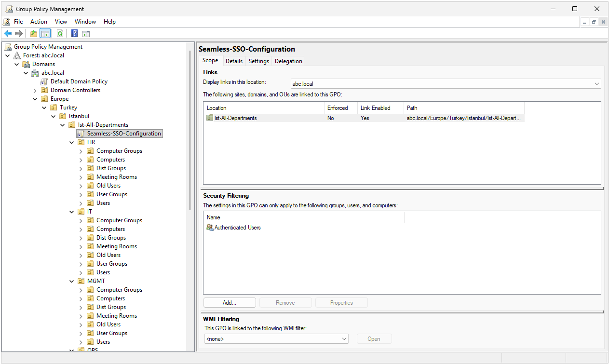This screenshot has width=609, height=364.
Task: Click the Forest: abc.local icon
Action: (17, 55)
